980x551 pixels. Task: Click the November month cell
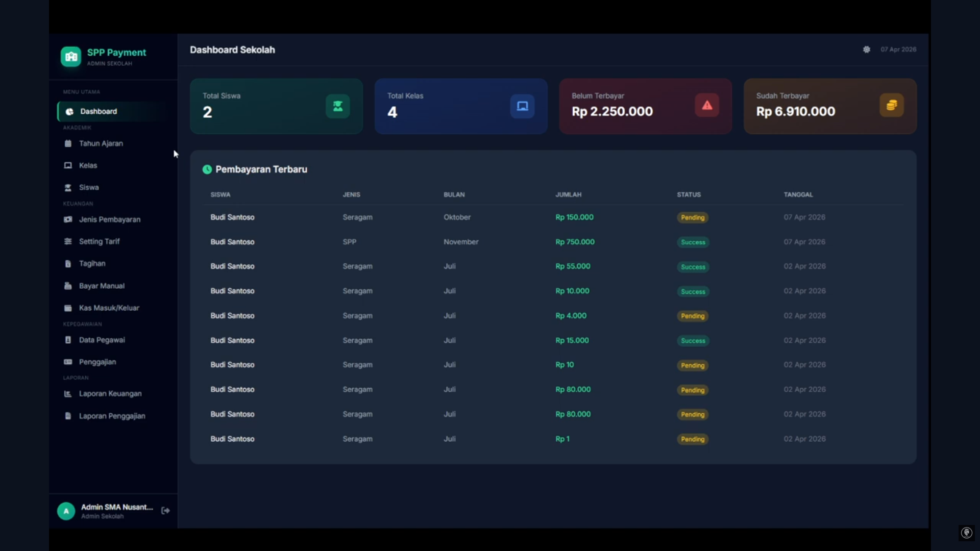(461, 242)
